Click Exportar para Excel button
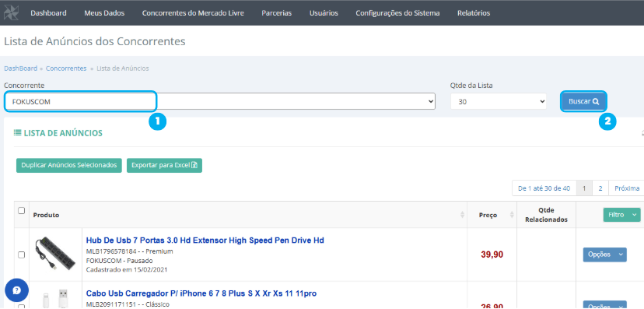Screen dimensions: 644x309 point(164,165)
